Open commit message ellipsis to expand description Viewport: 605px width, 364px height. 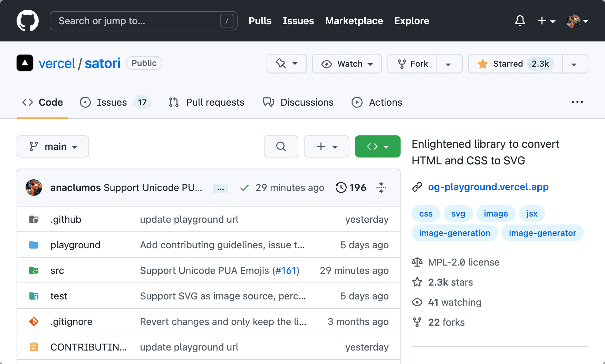coord(220,188)
